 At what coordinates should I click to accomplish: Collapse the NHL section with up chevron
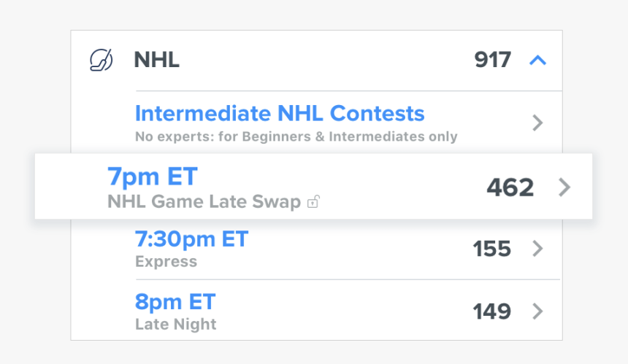click(537, 60)
